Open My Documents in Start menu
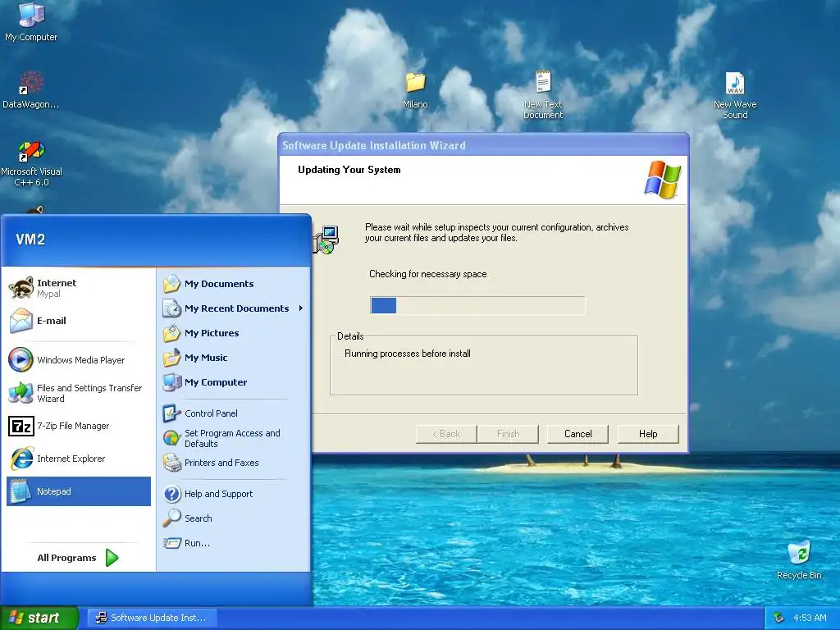This screenshot has width=840, height=630. [234, 283]
